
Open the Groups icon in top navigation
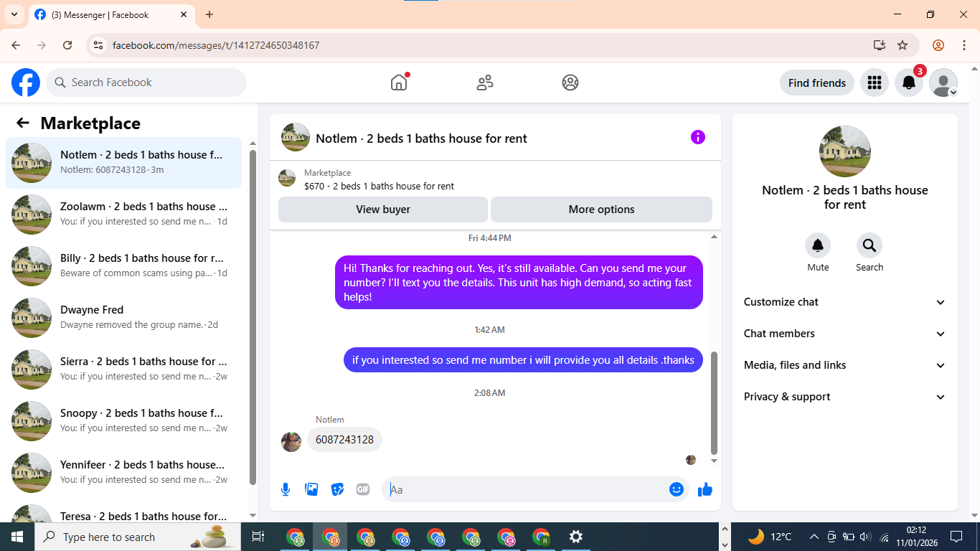(570, 83)
